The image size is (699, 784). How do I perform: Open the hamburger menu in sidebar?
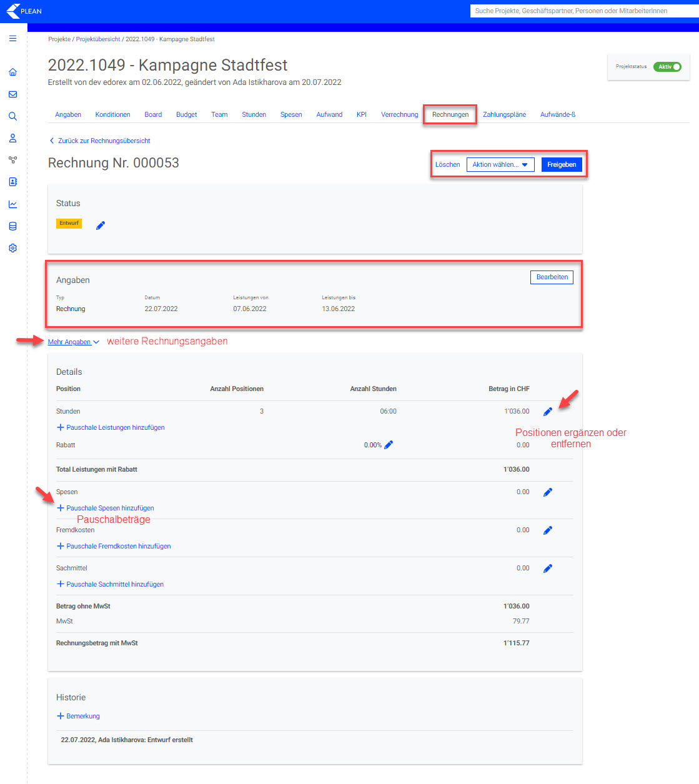[x=12, y=39]
